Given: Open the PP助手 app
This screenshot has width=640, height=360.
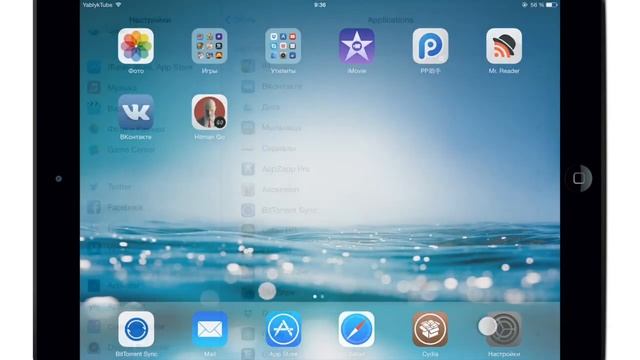Looking at the screenshot, I should tap(430, 46).
